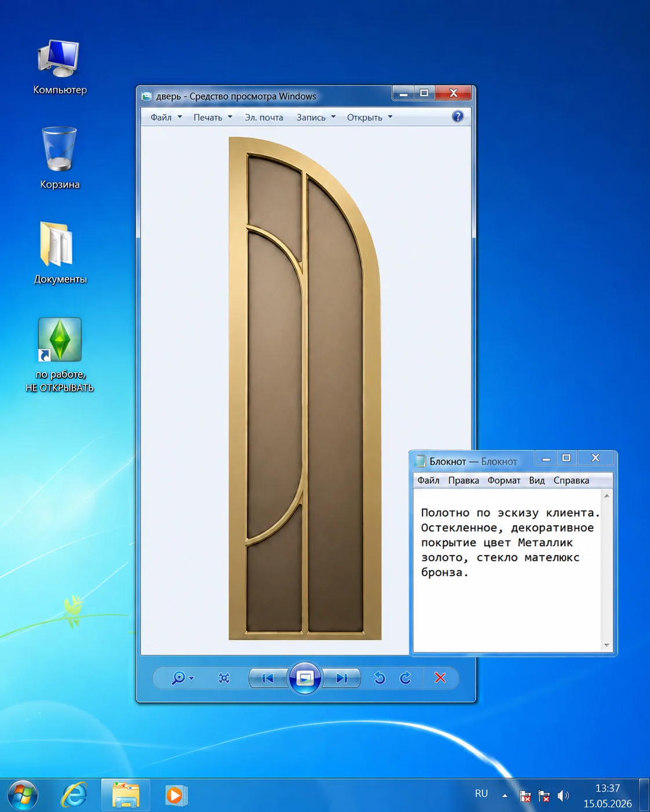The image size is (650, 812).
Task: Open the volume speaker tray icon
Action: (563, 796)
